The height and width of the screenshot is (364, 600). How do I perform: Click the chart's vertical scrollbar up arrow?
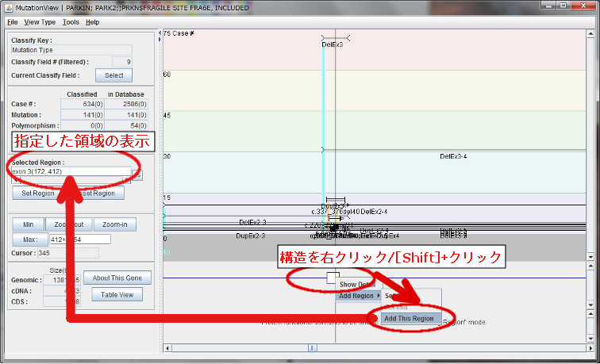[x=590, y=34]
